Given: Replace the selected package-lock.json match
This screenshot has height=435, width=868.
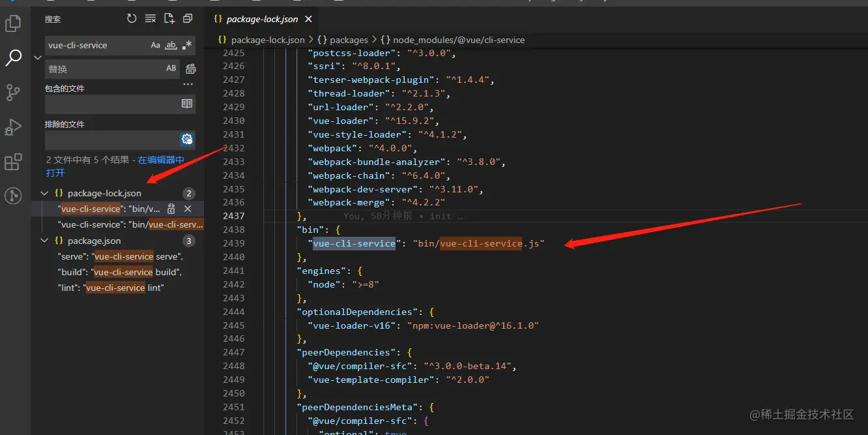Looking at the screenshot, I should [x=171, y=209].
